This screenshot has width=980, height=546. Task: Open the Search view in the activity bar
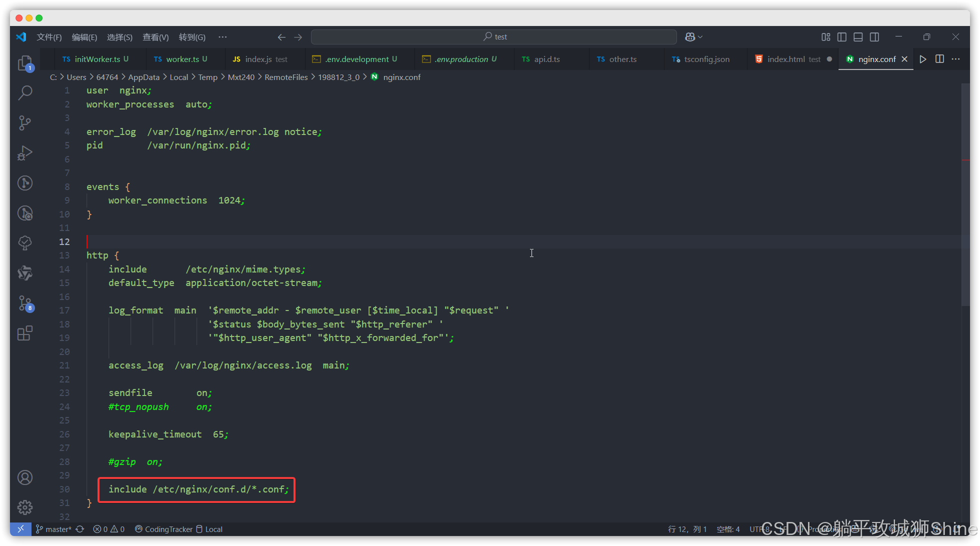(x=25, y=92)
